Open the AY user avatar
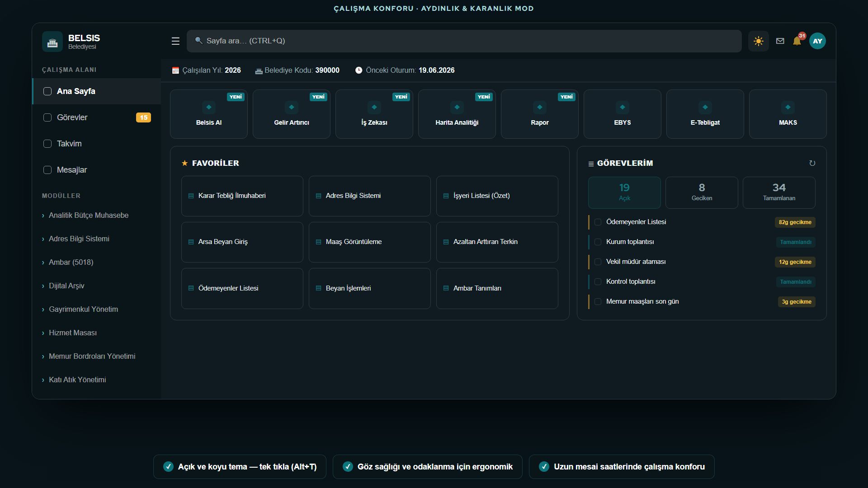 [817, 41]
